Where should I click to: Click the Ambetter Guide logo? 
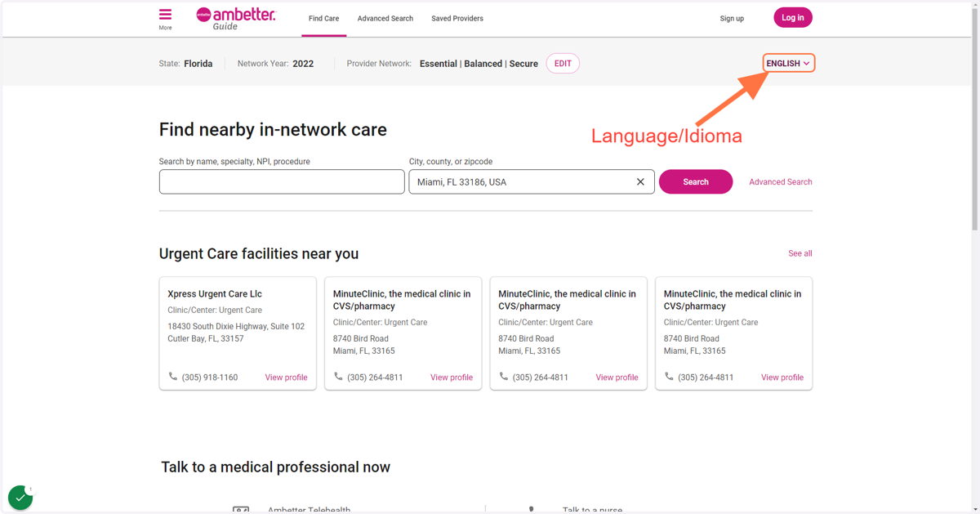pyautogui.click(x=235, y=19)
